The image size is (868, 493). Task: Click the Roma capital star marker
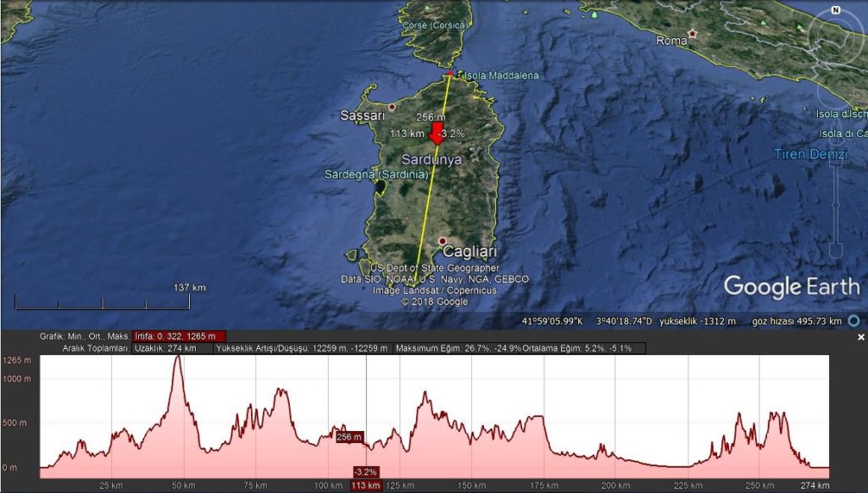[693, 34]
